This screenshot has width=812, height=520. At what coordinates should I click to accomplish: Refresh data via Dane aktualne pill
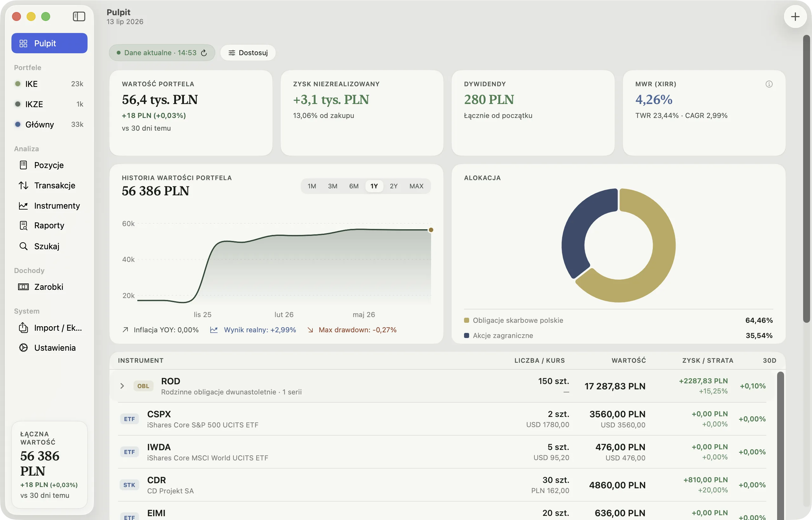coord(162,53)
